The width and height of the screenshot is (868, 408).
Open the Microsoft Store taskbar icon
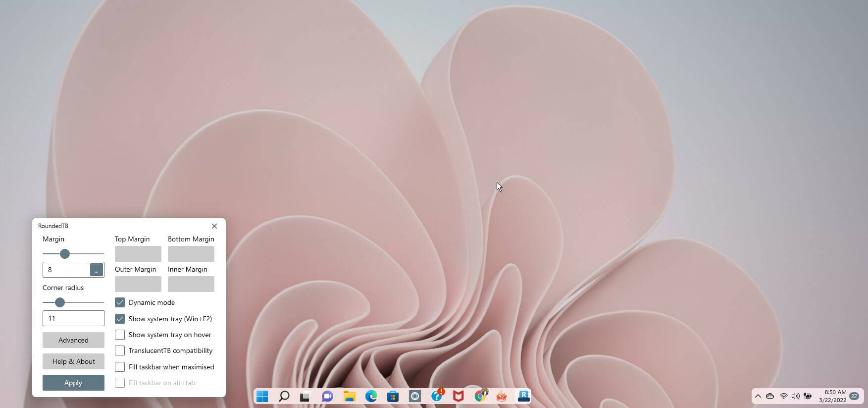click(x=393, y=396)
